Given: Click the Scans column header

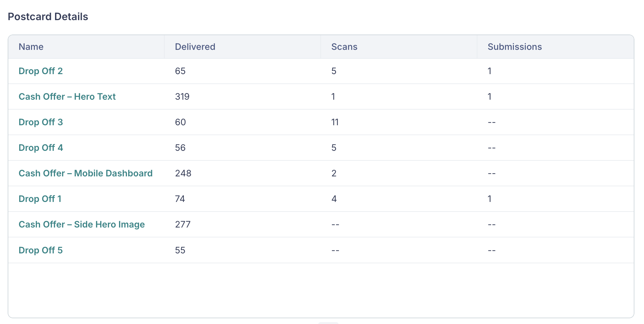Looking at the screenshot, I should [344, 47].
